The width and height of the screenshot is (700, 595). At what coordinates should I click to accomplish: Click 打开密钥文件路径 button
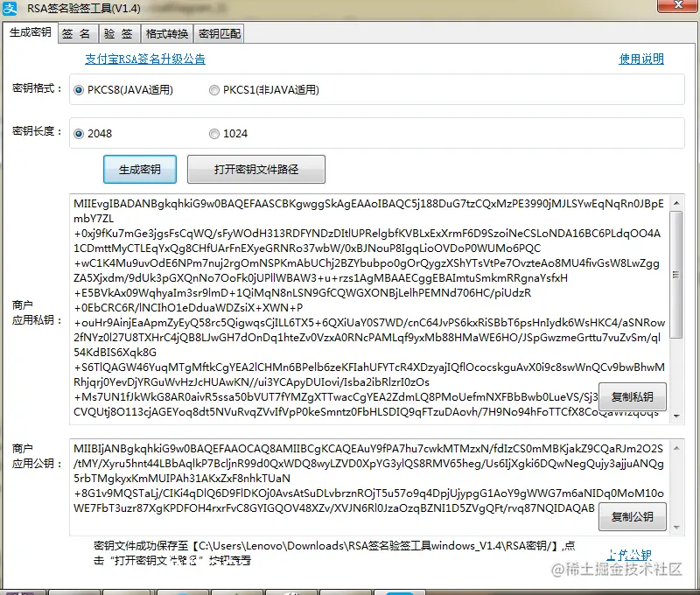click(256, 169)
